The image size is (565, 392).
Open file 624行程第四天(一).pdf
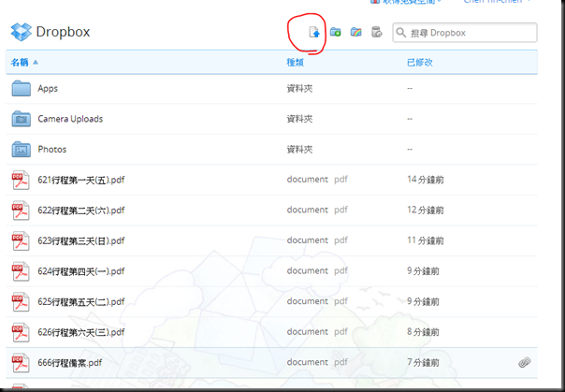[x=81, y=271]
